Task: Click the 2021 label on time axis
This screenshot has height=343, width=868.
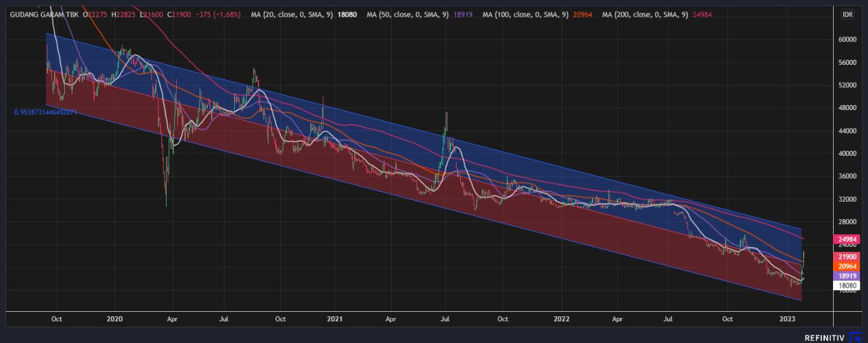Action: [335, 318]
